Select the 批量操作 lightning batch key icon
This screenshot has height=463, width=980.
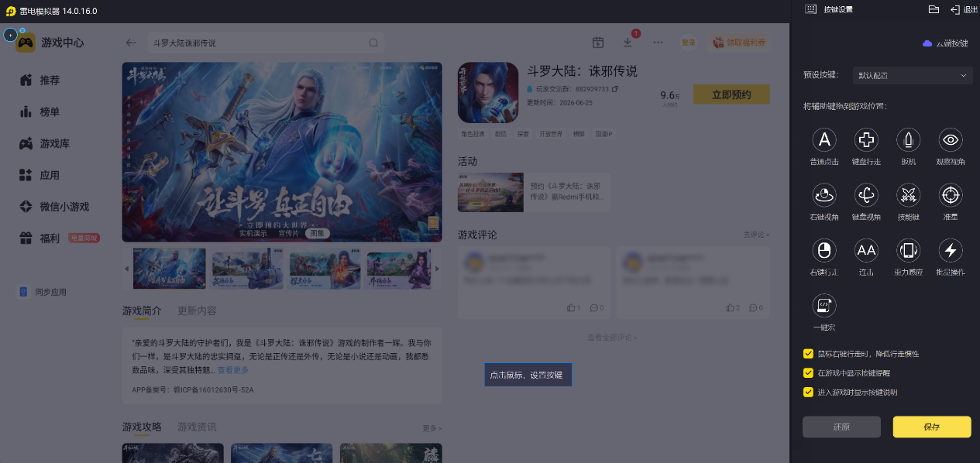pos(951,250)
